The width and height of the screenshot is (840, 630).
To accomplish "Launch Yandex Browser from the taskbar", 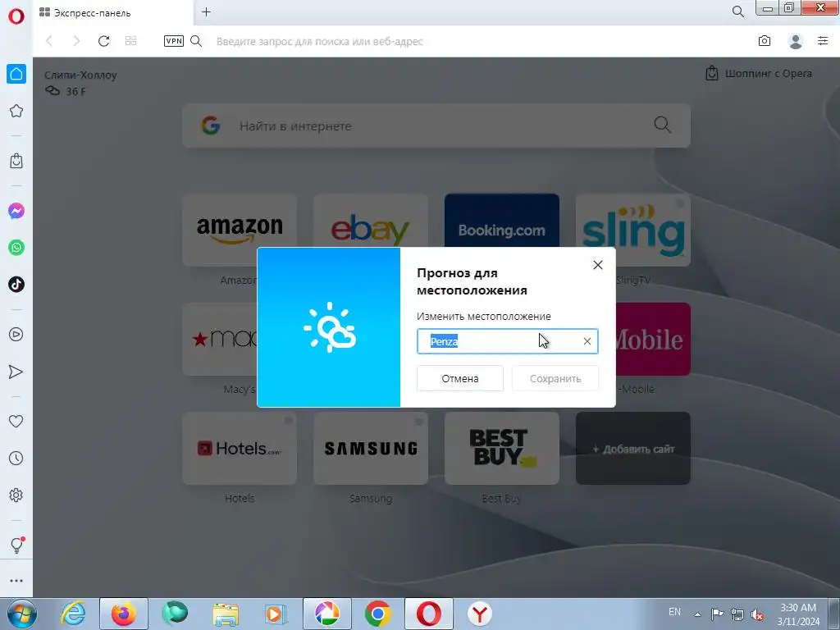I will tap(479, 614).
